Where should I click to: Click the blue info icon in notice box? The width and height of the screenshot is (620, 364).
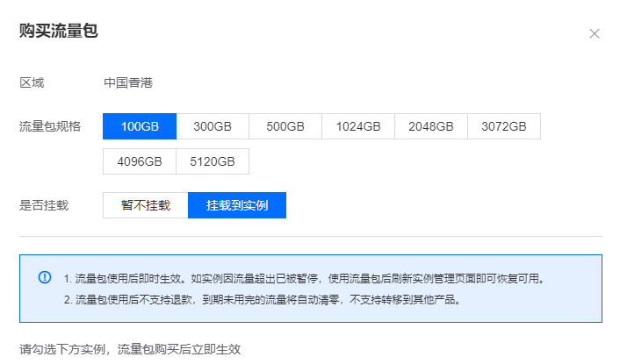pyautogui.click(x=45, y=278)
